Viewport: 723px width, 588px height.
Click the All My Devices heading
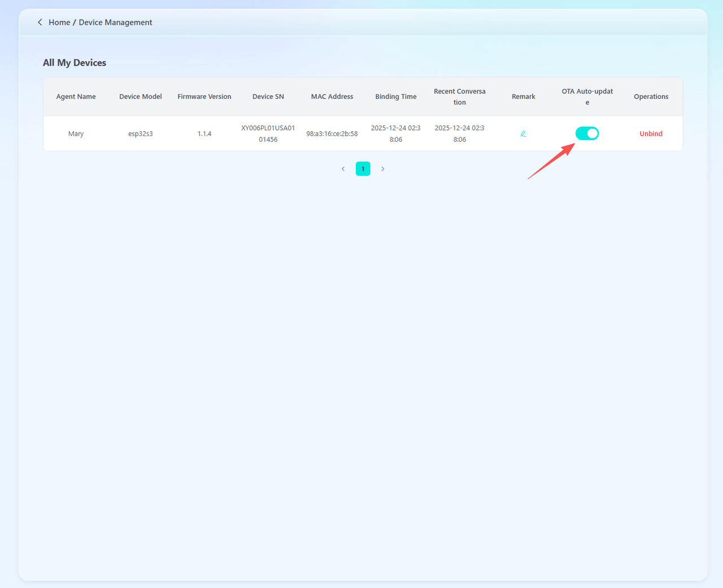tap(75, 63)
